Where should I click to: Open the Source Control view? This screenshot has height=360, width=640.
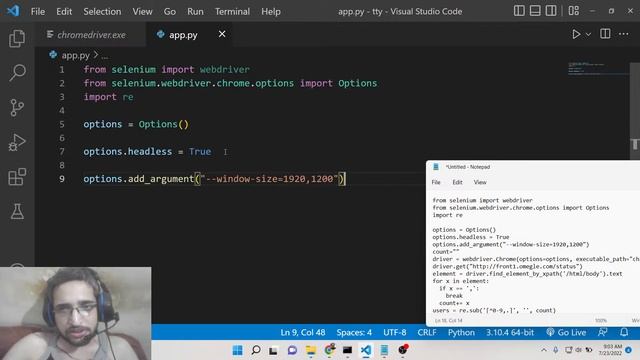(x=17, y=108)
